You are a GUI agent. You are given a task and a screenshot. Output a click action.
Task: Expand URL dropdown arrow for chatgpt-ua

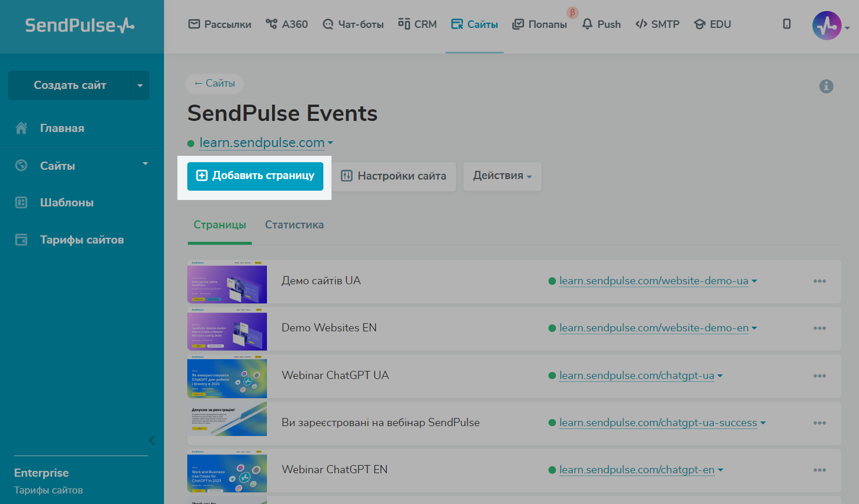pos(720,376)
